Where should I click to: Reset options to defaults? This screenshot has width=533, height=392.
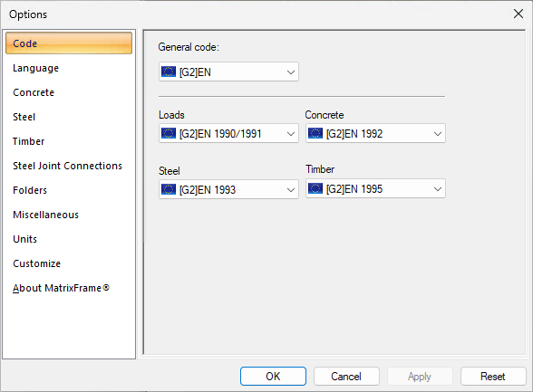coord(493,376)
